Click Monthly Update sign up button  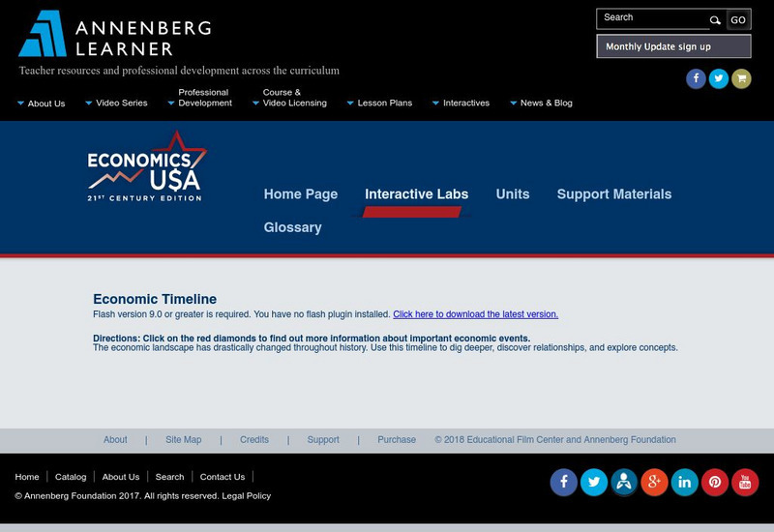(673, 46)
